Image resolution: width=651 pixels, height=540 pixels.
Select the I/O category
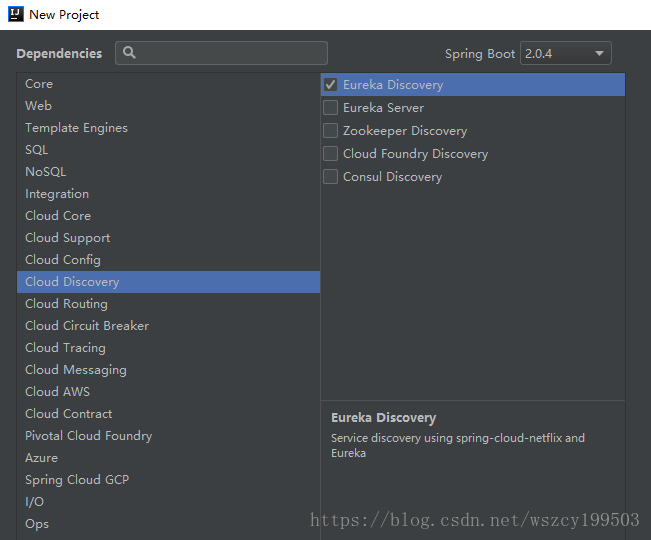[168, 502]
